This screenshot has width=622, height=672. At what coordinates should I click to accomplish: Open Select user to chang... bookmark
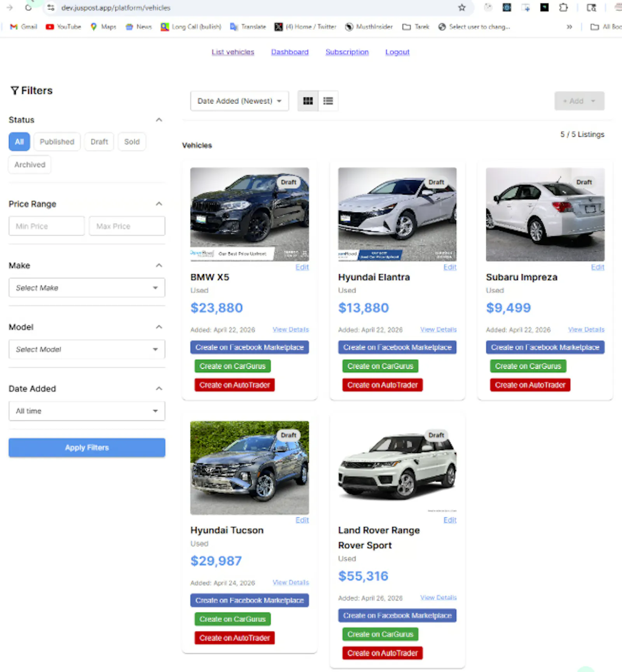coord(474,27)
